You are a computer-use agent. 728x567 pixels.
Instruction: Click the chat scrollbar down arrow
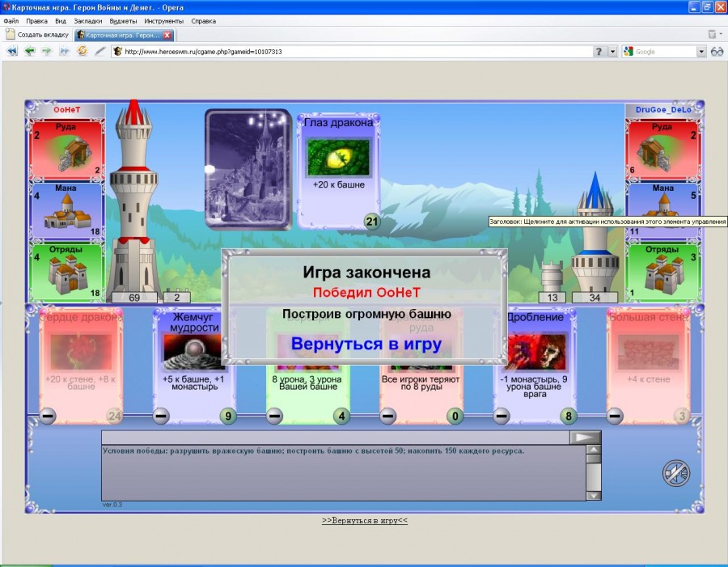click(x=594, y=496)
